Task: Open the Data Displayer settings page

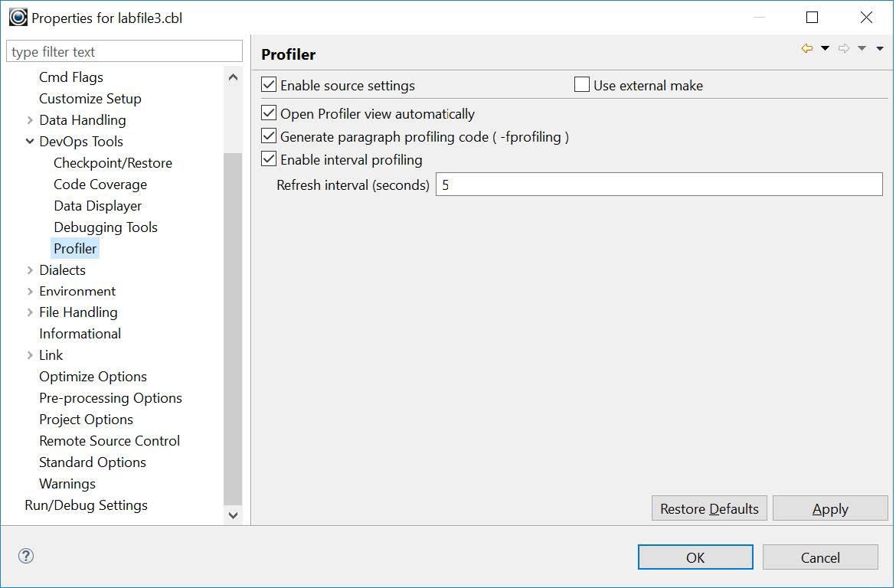Action: 97,205
